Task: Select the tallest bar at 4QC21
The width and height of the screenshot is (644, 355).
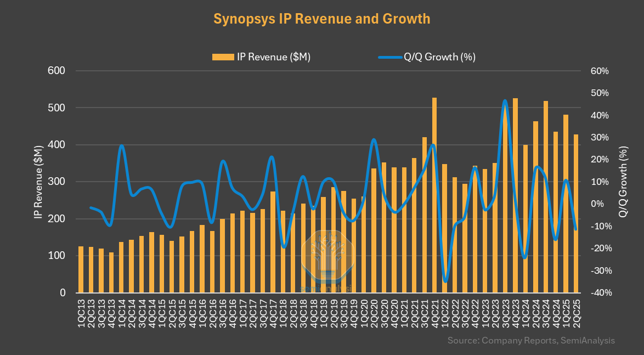Action: [x=434, y=195]
